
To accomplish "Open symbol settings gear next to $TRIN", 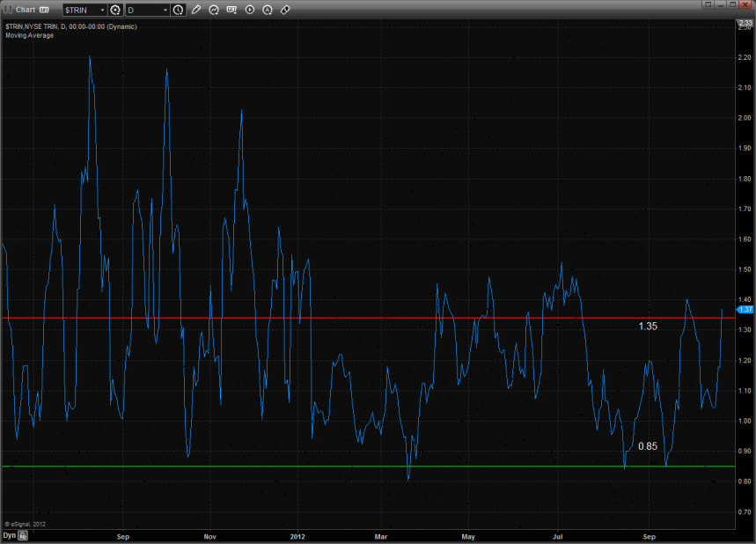I will (x=115, y=10).
